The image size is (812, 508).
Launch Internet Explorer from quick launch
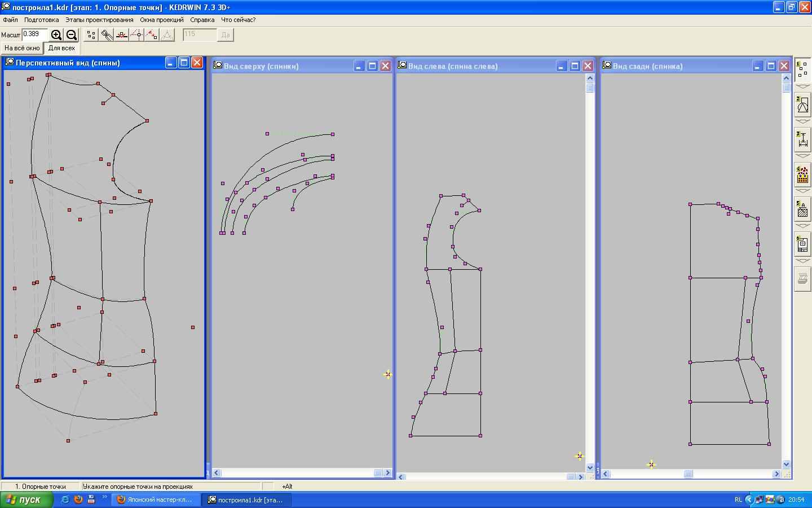tap(65, 500)
